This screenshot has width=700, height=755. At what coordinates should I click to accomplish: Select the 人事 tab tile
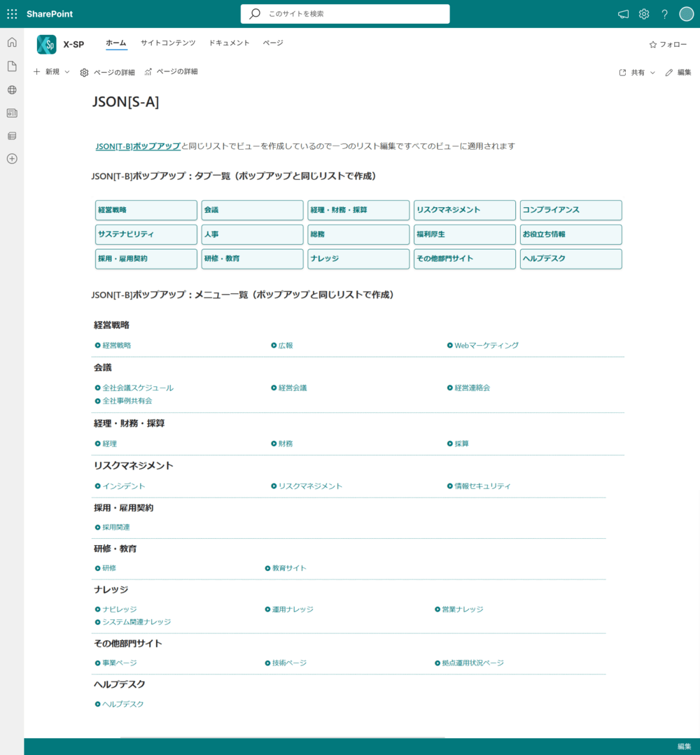(253, 234)
